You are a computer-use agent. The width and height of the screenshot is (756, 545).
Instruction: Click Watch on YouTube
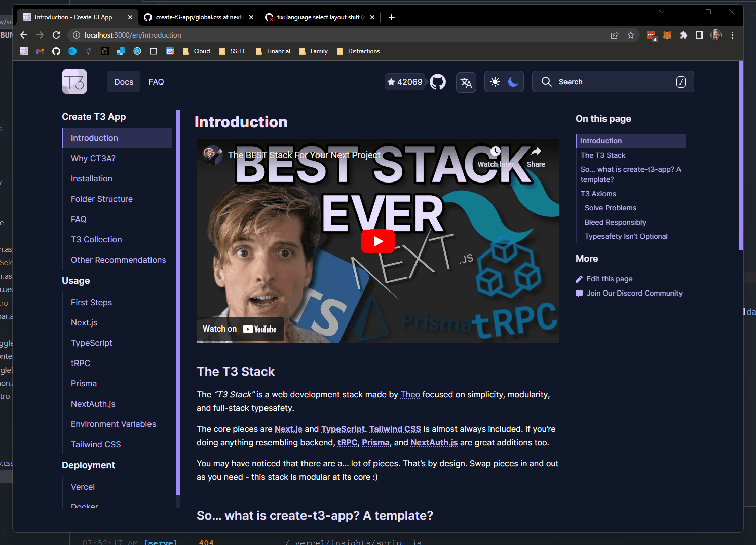[240, 329]
